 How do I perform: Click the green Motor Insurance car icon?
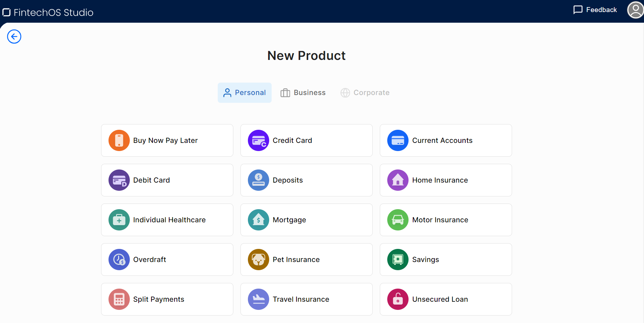click(x=398, y=220)
